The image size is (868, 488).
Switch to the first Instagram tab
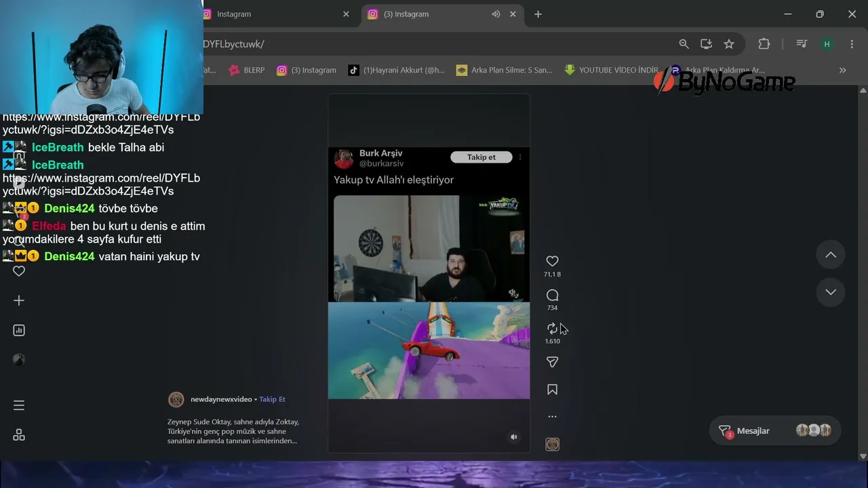tap(271, 14)
